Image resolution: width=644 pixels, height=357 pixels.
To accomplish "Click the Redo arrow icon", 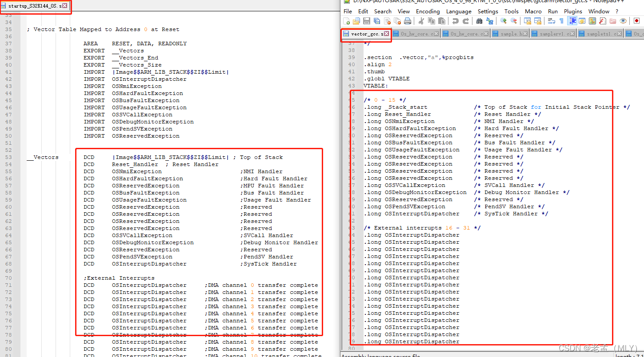I will click(466, 21).
